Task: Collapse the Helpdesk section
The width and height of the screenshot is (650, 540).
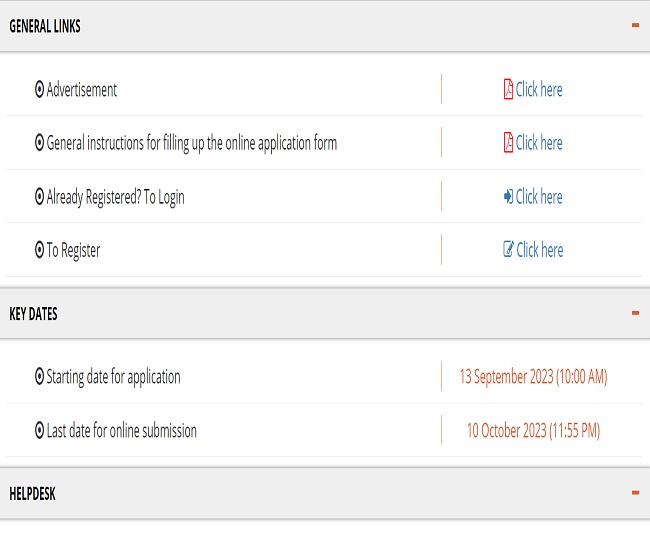Action: coord(635,493)
